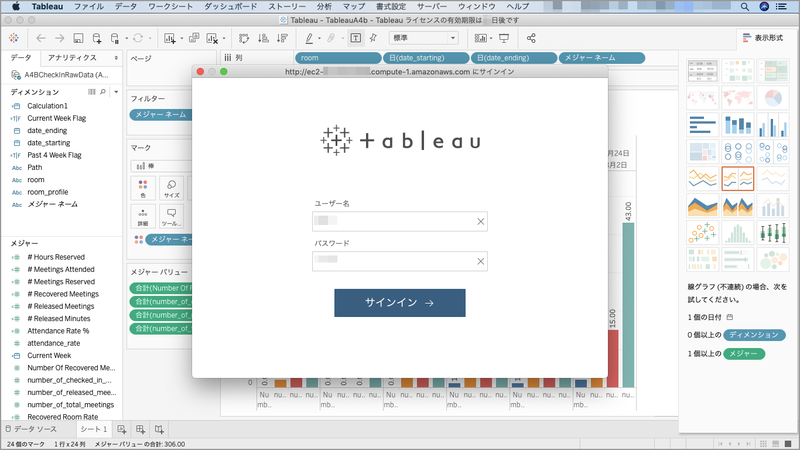The image size is (800, 450).
Task: Click the save icon in toolbar
Action: point(78,38)
